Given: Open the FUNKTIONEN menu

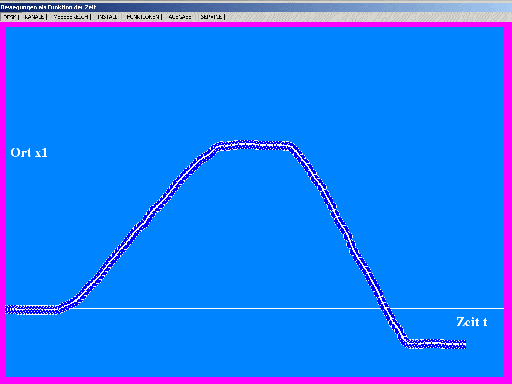Looking at the screenshot, I should tap(143, 17).
